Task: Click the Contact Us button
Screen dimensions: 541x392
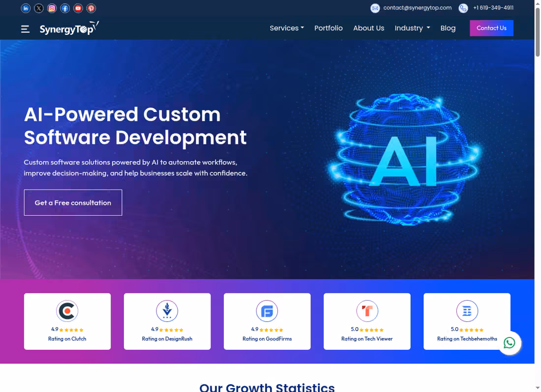Action: click(491, 28)
